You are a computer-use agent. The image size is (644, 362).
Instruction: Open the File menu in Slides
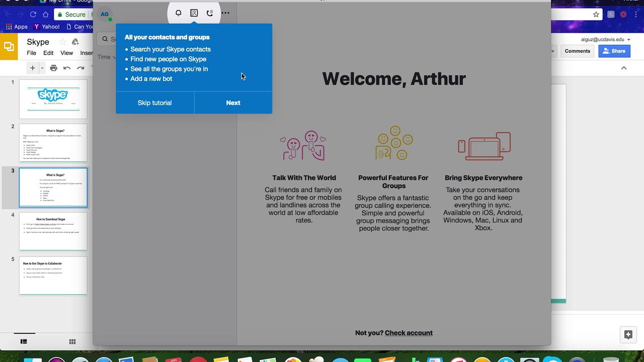[31, 53]
